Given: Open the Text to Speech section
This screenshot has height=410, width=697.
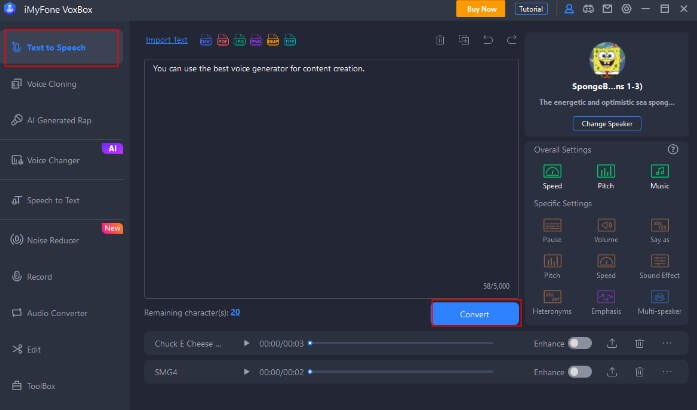Looking at the screenshot, I should pos(61,48).
